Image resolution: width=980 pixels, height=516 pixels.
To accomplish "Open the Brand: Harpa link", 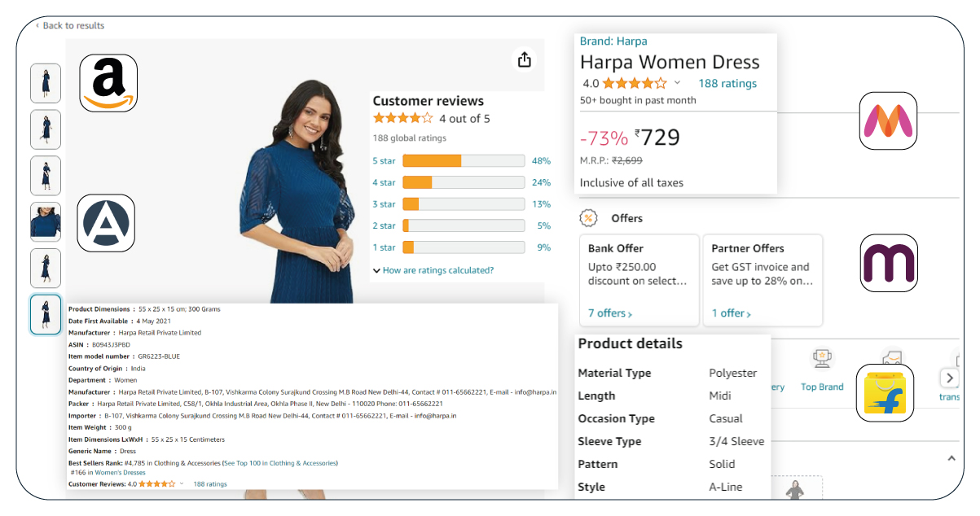I will click(x=613, y=41).
